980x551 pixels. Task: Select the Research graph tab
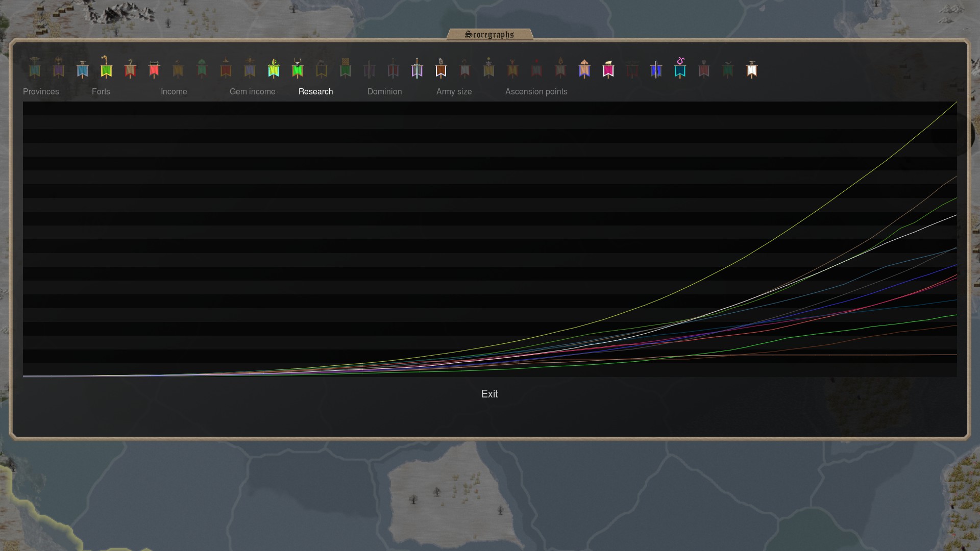[x=316, y=91]
